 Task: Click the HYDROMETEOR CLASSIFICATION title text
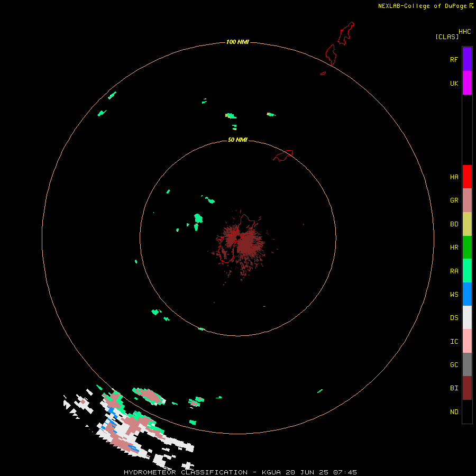click(x=186, y=472)
